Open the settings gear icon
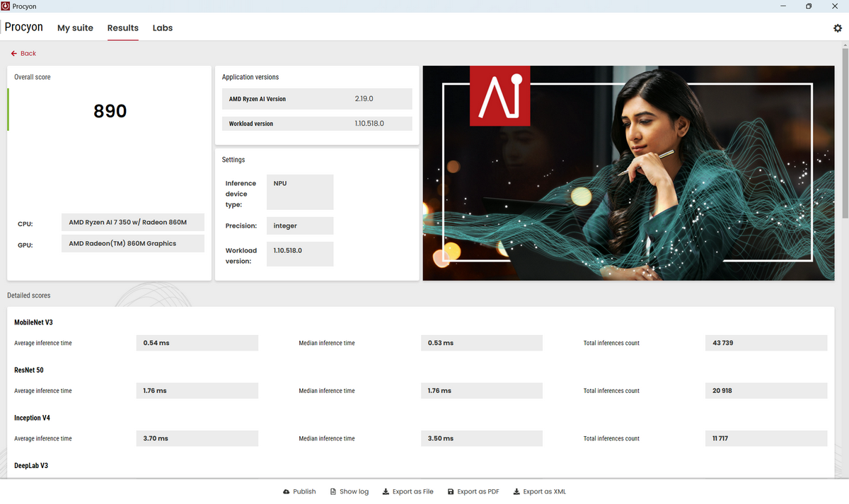Viewport: 849px width, 504px height. (x=838, y=28)
